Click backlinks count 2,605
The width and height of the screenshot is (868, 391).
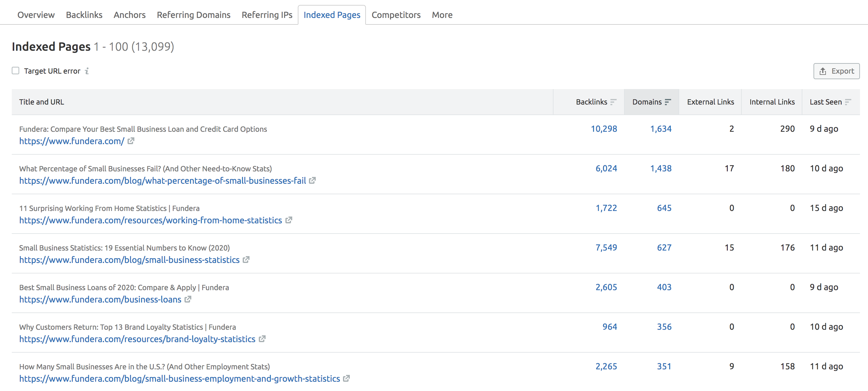pyautogui.click(x=606, y=287)
